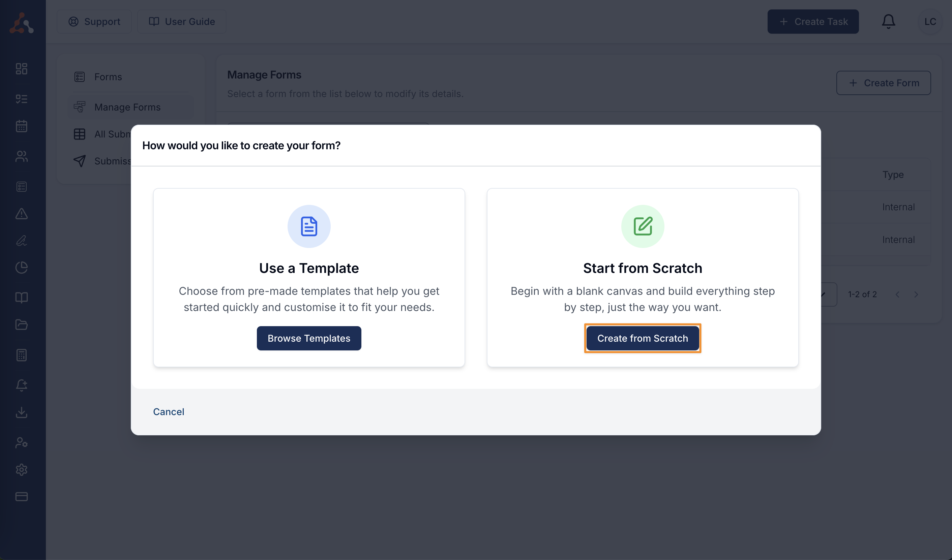
Task: Click Create from Scratch button
Action: (642, 338)
